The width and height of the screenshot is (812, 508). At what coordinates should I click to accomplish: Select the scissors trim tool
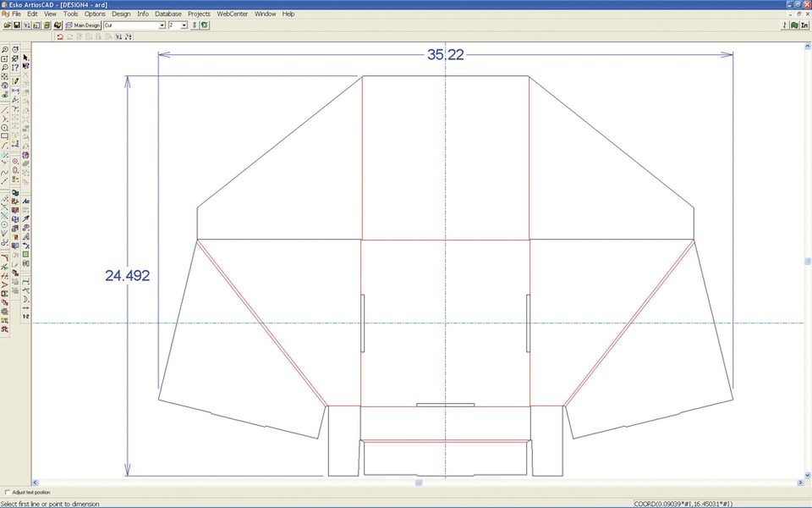click(5, 242)
